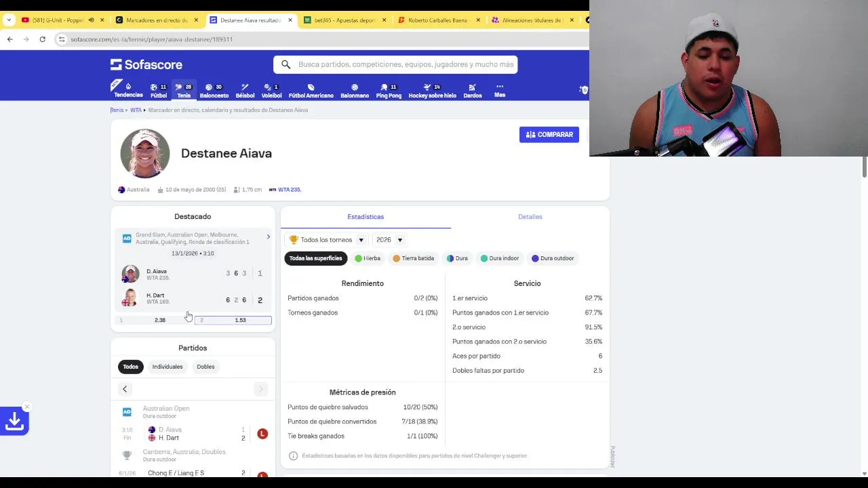Viewport: 868px width, 488px height.
Task: Open the Balonmano section
Action: point(355,91)
